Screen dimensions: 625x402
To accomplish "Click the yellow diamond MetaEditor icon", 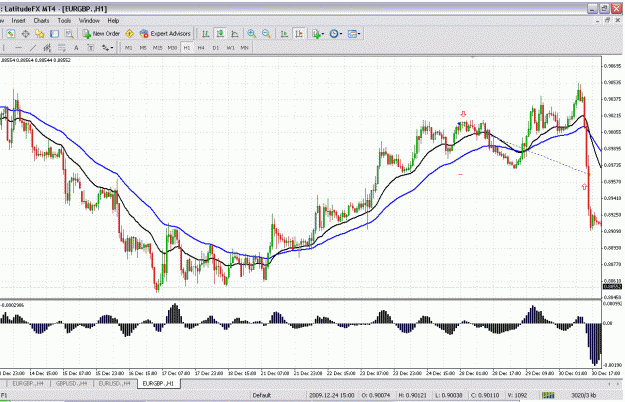I will (x=130, y=34).
